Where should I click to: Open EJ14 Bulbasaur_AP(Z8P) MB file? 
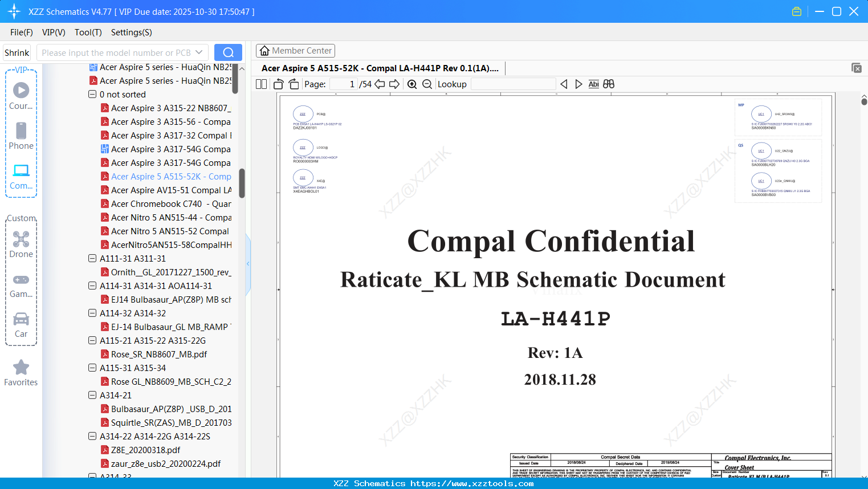166,300
